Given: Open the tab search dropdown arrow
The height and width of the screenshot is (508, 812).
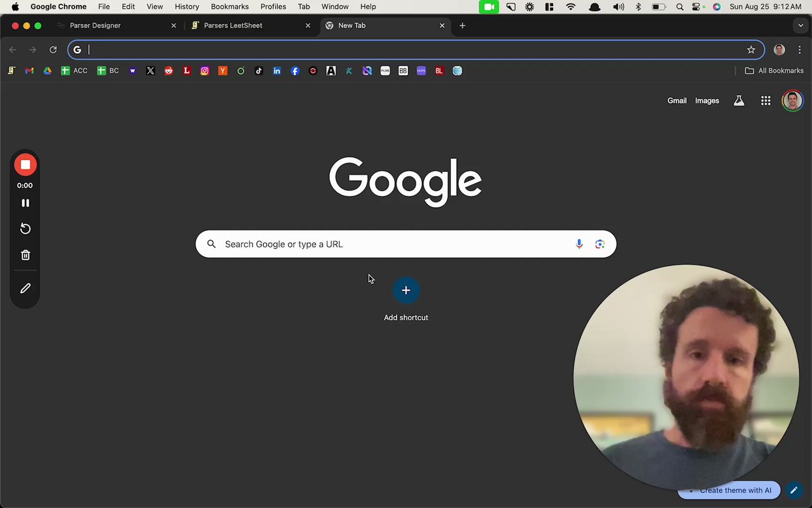Looking at the screenshot, I should pos(801,25).
